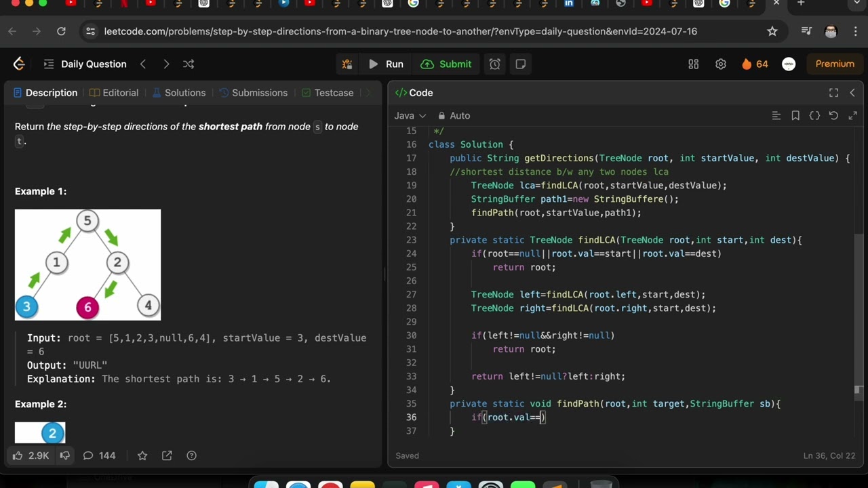Open the 144 comments

click(99, 455)
